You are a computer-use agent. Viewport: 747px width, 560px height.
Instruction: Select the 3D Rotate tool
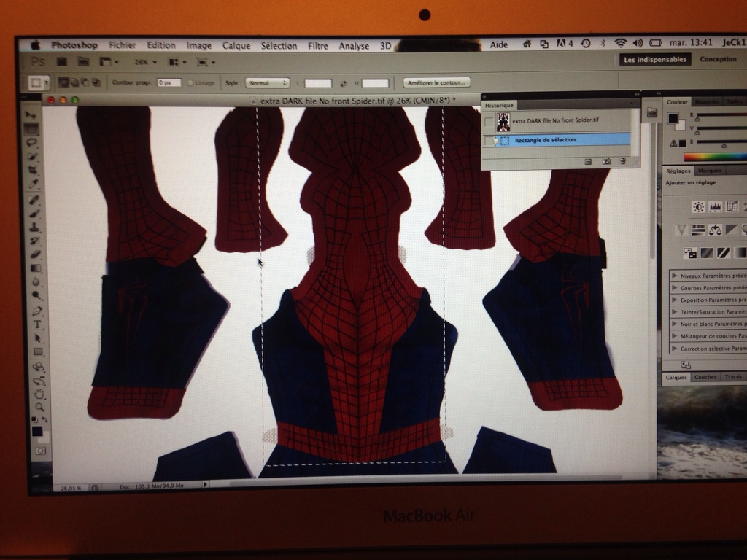pyautogui.click(x=39, y=367)
